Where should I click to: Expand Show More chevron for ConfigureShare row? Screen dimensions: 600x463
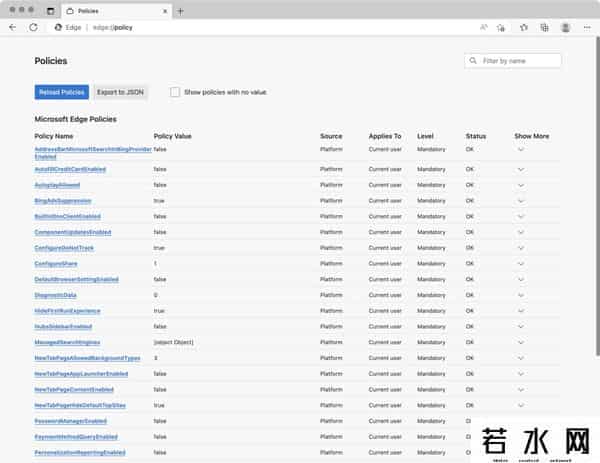point(521,264)
